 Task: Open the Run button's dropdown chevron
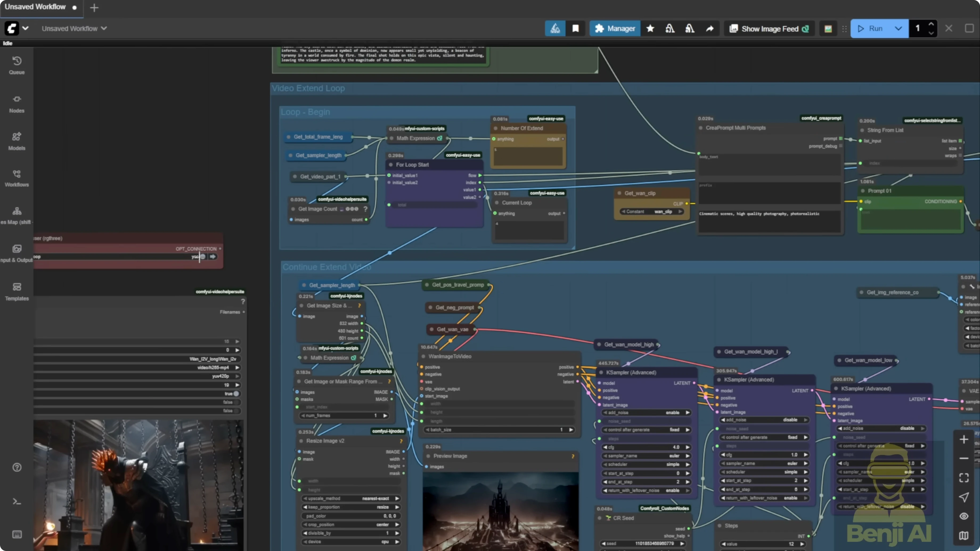899,28
